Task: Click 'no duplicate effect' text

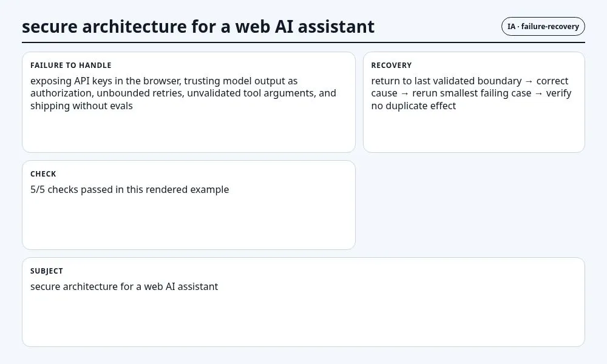Action: 413,106
